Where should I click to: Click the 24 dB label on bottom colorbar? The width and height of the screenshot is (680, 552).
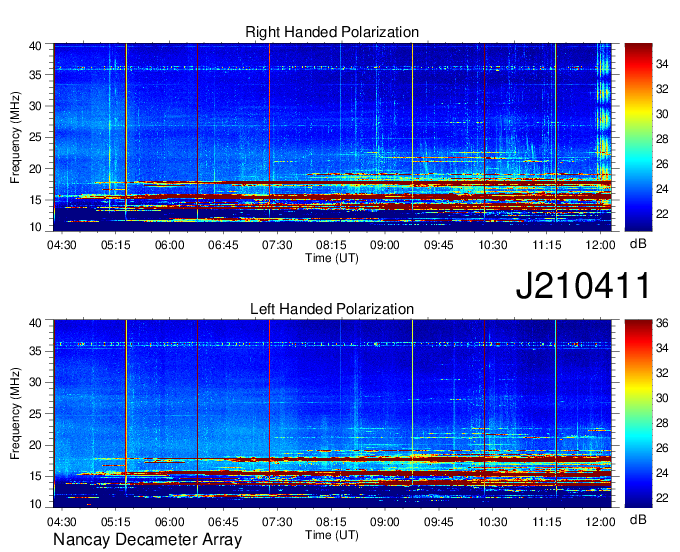point(662,473)
